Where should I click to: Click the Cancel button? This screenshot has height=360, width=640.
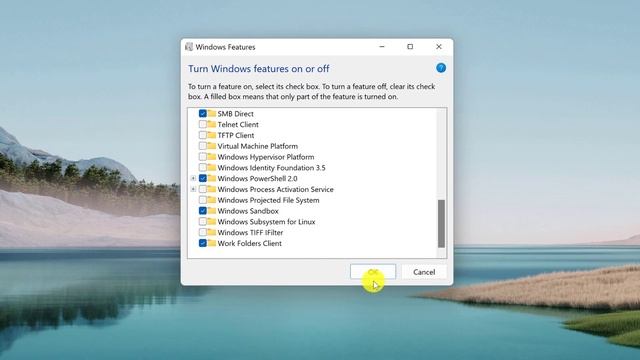tap(424, 272)
